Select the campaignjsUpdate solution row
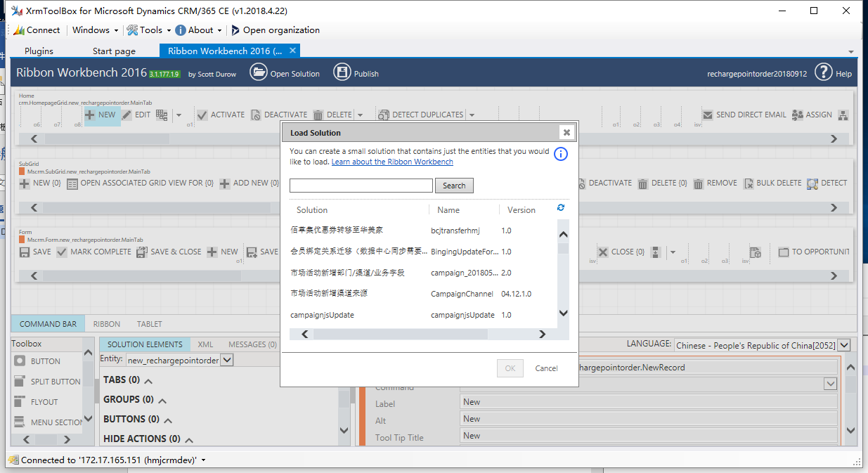 pos(424,315)
